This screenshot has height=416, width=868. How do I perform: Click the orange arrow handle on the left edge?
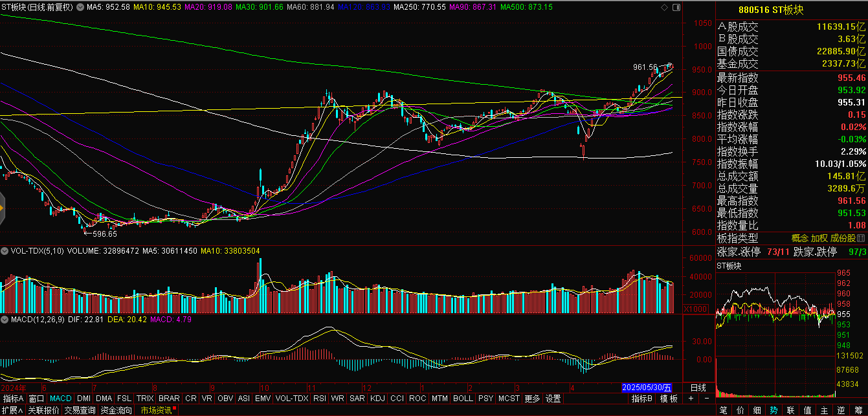tap(3, 208)
